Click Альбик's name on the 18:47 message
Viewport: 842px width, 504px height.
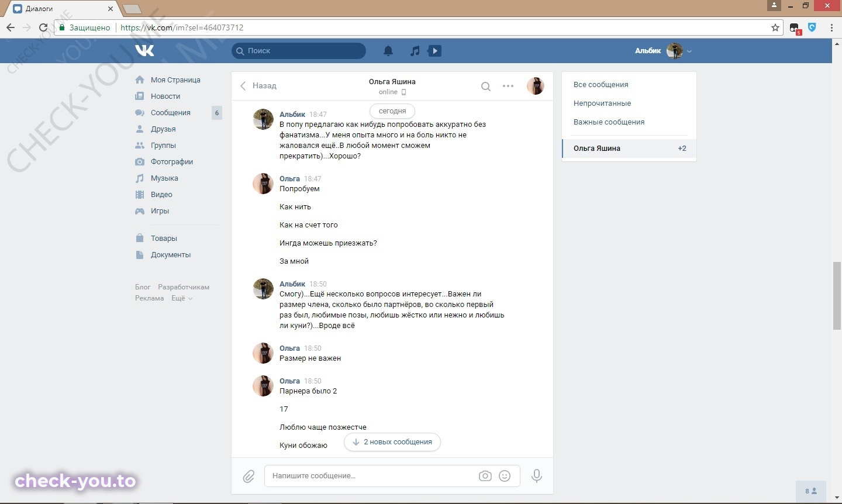tap(292, 115)
